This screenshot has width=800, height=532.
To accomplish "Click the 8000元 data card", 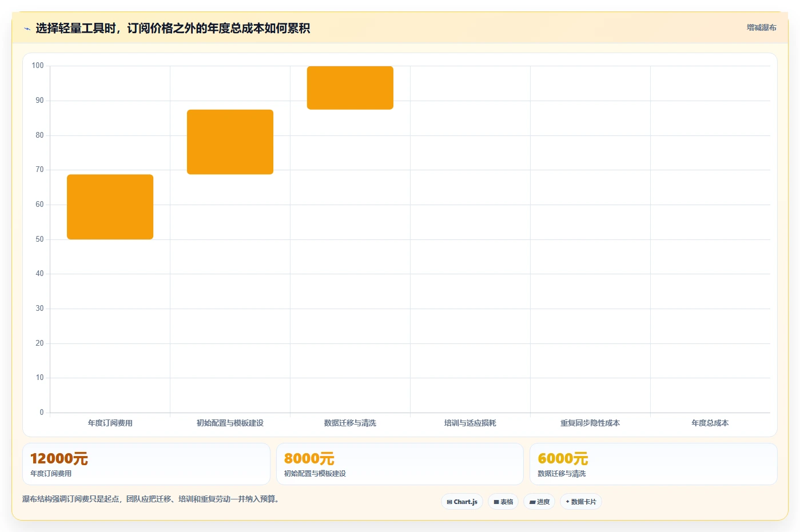I will [x=400, y=464].
